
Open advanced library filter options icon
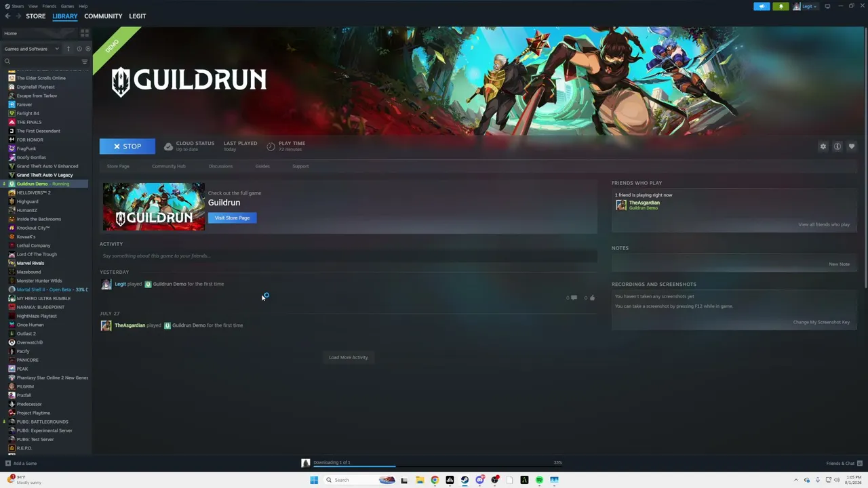(85, 62)
